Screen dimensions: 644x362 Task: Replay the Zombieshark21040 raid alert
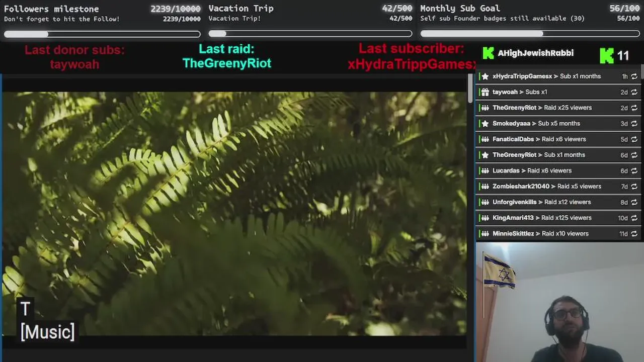(x=634, y=186)
